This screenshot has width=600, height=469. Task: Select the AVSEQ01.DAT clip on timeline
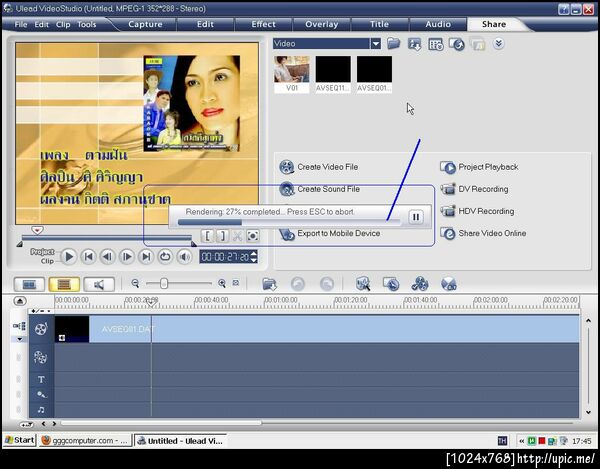(x=317, y=329)
